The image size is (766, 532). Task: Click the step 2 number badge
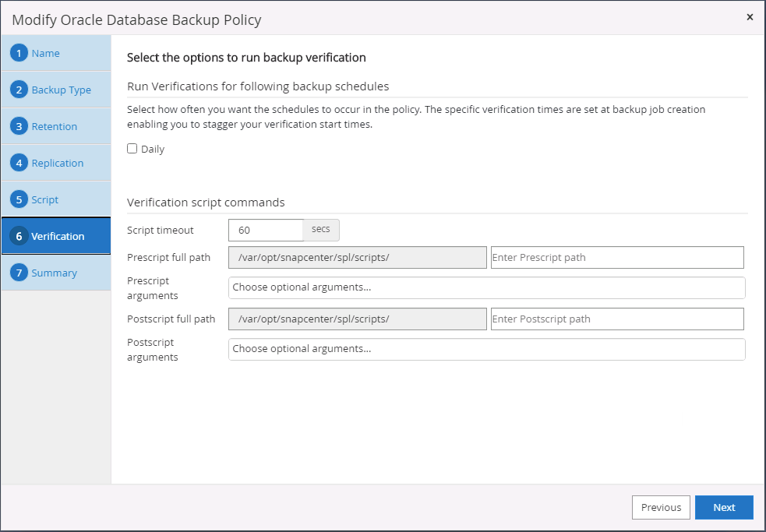[x=19, y=90]
